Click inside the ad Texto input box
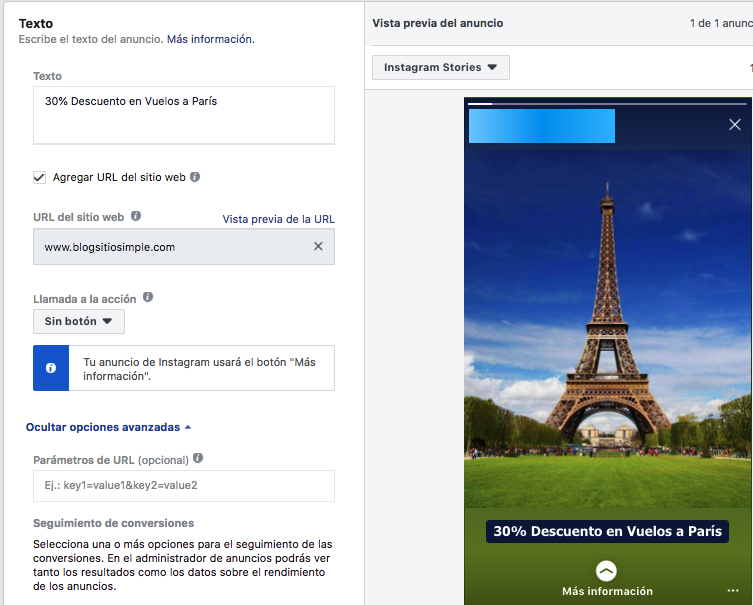This screenshot has height=605, width=753. click(x=184, y=115)
